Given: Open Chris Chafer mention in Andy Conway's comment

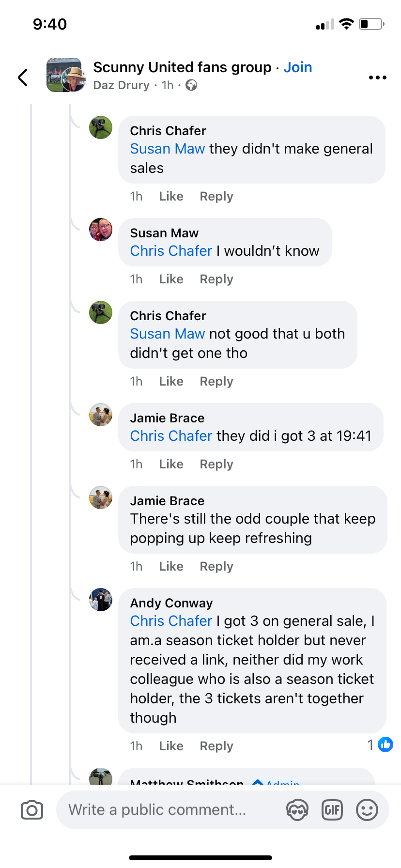Looking at the screenshot, I should (171, 621).
